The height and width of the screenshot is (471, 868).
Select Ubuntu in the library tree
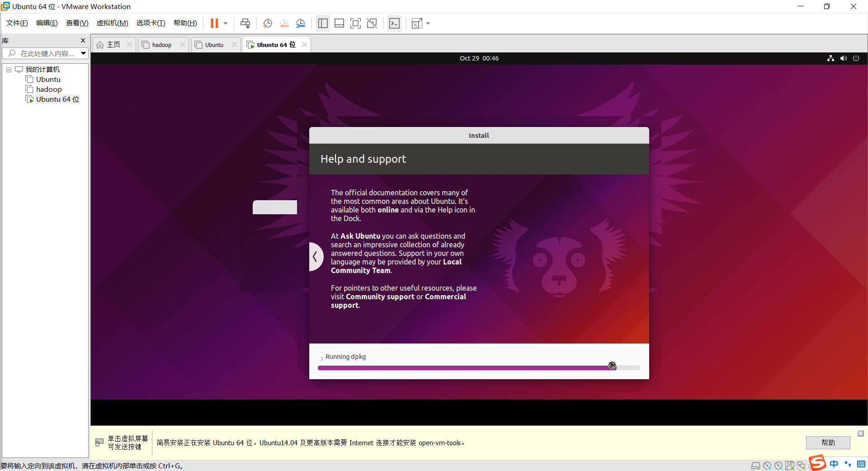coord(48,80)
